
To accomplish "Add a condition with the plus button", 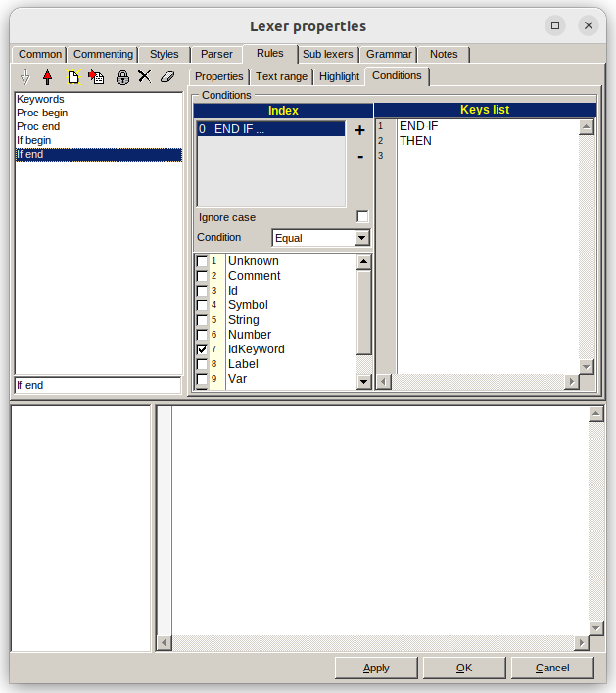I will click(359, 130).
